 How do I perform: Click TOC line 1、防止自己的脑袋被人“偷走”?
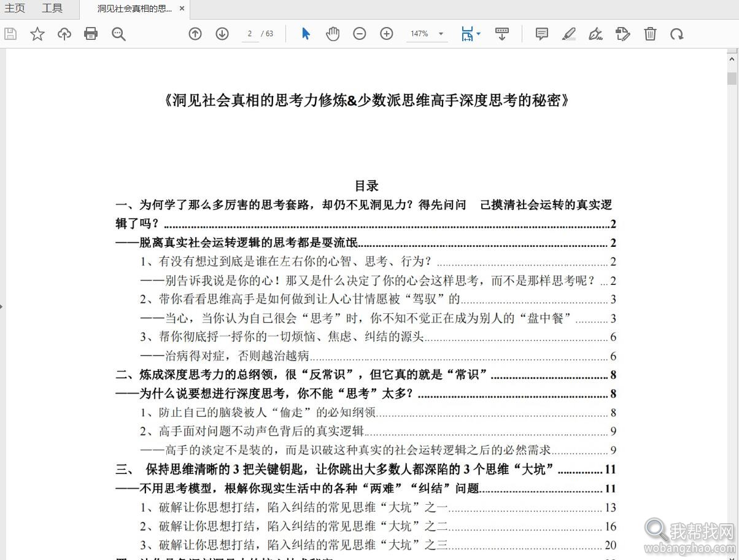tap(378, 413)
